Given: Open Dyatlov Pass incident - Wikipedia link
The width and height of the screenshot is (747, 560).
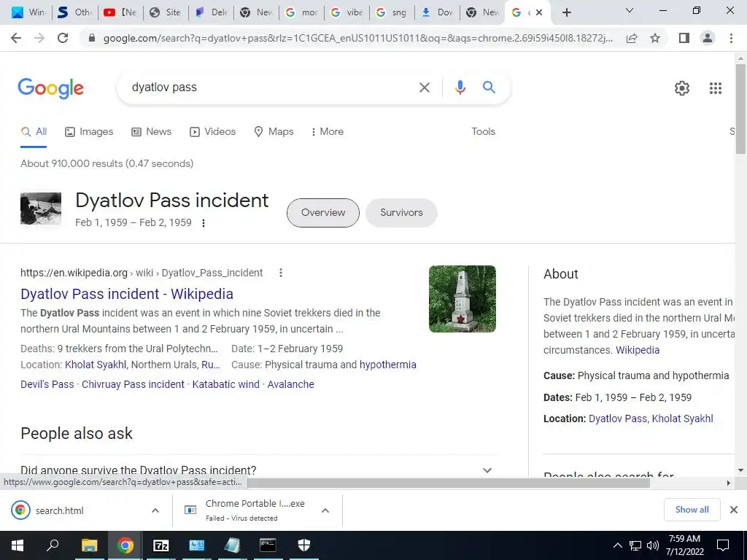Looking at the screenshot, I should pyautogui.click(x=127, y=294).
